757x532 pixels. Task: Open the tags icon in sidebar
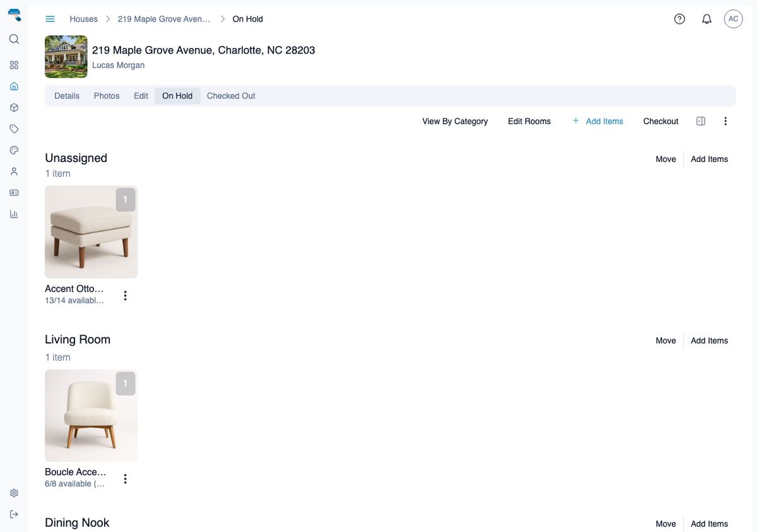[14, 129]
